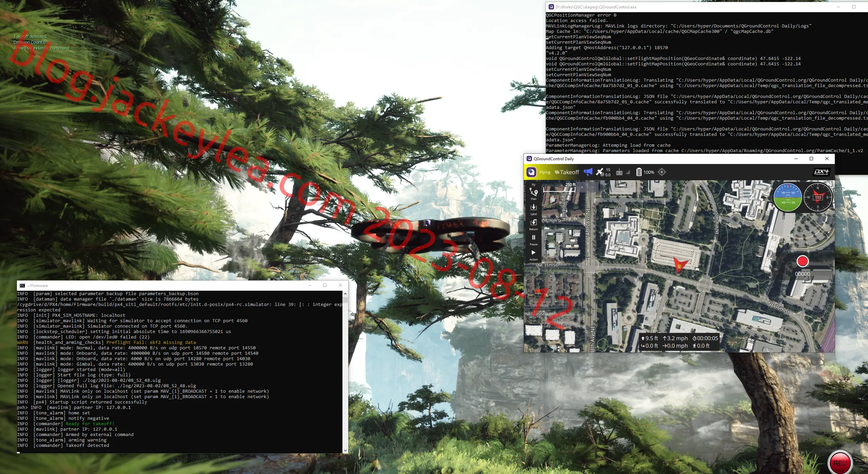Viewport: 868px width, 474px height.
Task: Click the Flying status label
Action: coord(545,172)
